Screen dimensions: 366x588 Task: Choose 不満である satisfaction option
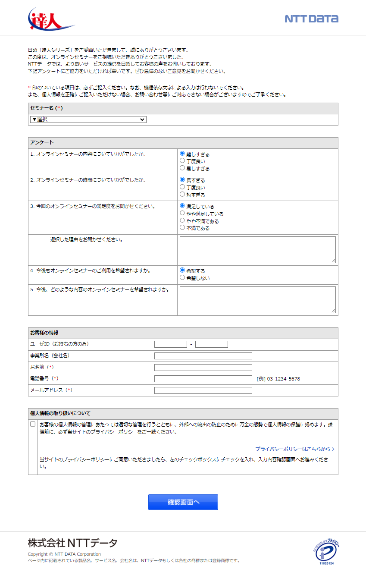[x=182, y=228]
